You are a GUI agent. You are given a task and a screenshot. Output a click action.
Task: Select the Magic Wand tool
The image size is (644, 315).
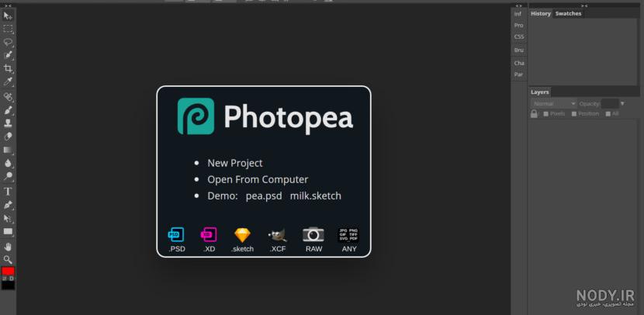tap(8, 55)
